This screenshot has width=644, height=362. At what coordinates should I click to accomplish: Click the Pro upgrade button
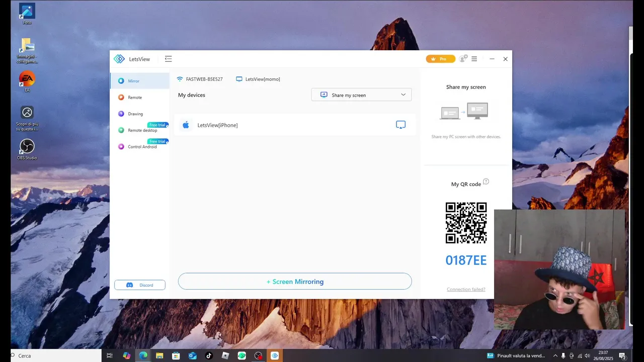(440, 59)
